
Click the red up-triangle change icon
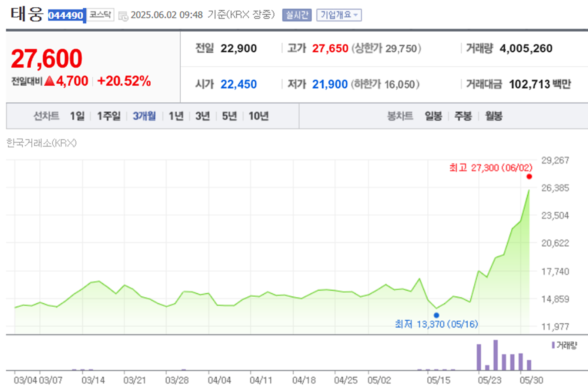point(49,81)
